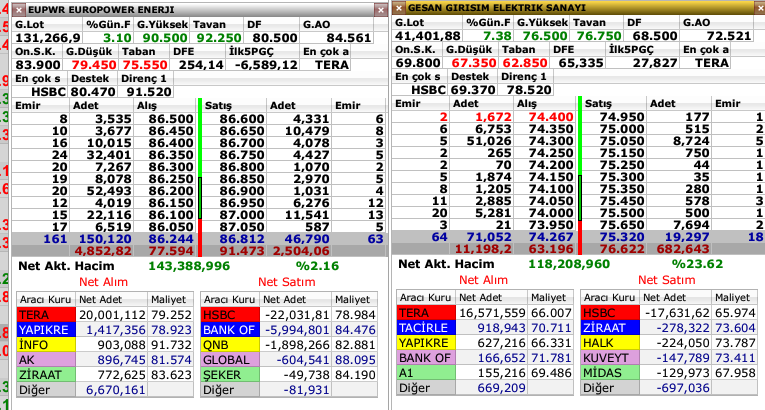Click HALK broker in GESAN Net Satım
This screenshot has width=765, height=410.
[610, 343]
